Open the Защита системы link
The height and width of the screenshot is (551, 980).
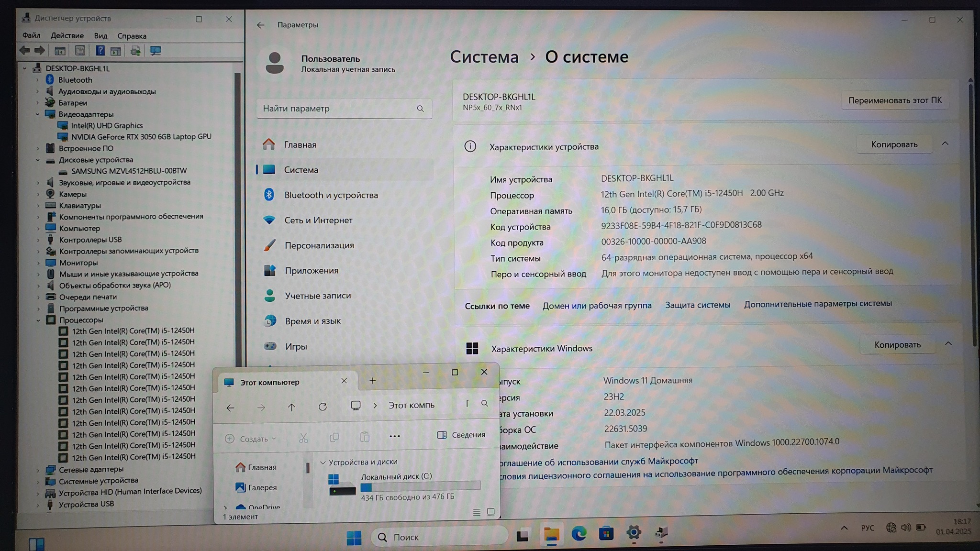(697, 305)
